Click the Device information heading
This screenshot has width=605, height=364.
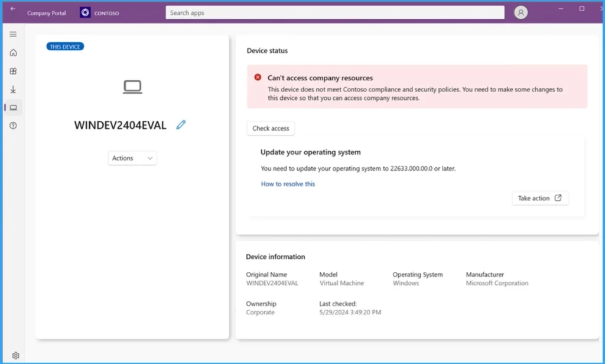click(x=275, y=256)
